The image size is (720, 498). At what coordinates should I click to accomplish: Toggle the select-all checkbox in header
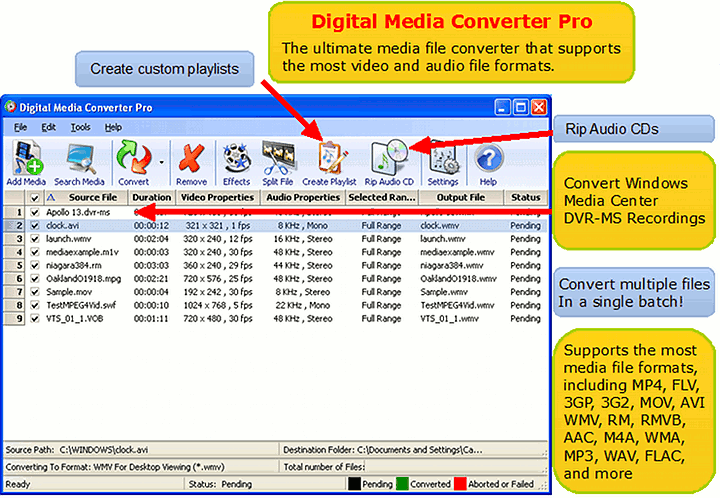(34, 198)
